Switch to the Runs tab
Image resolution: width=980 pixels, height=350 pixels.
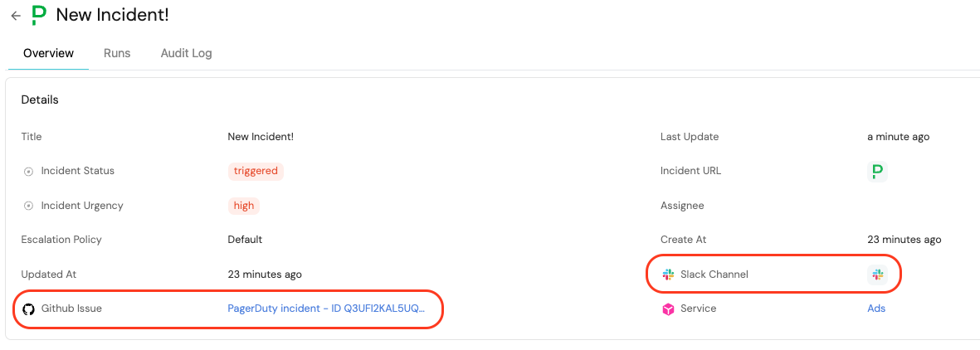[117, 53]
